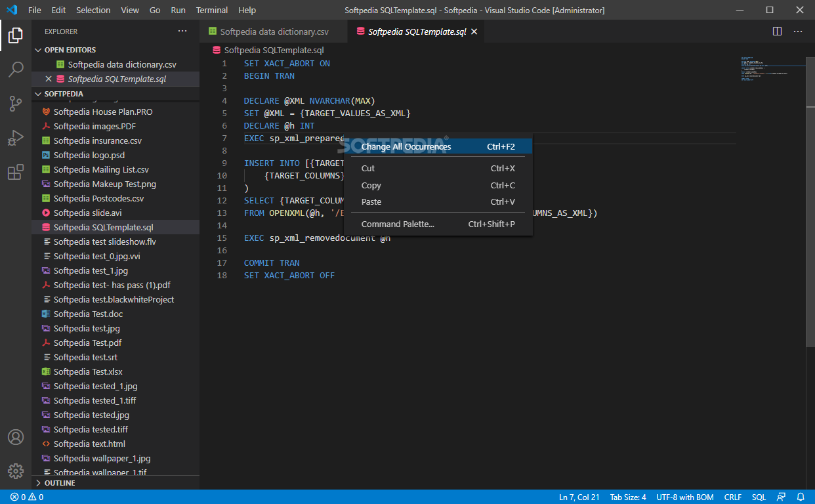Open Softpedia logo.psd file
This screenshot has width=815, height=504.
115,155
